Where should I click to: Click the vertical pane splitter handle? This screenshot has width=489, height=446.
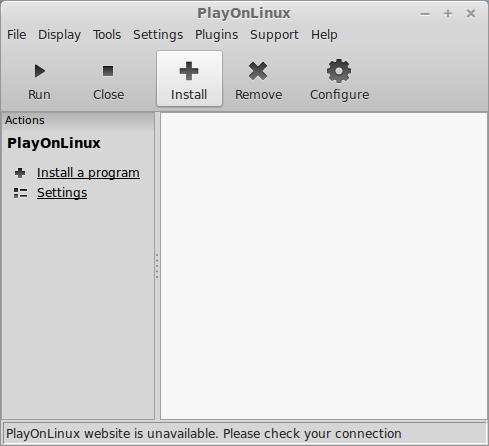[157, 266]
